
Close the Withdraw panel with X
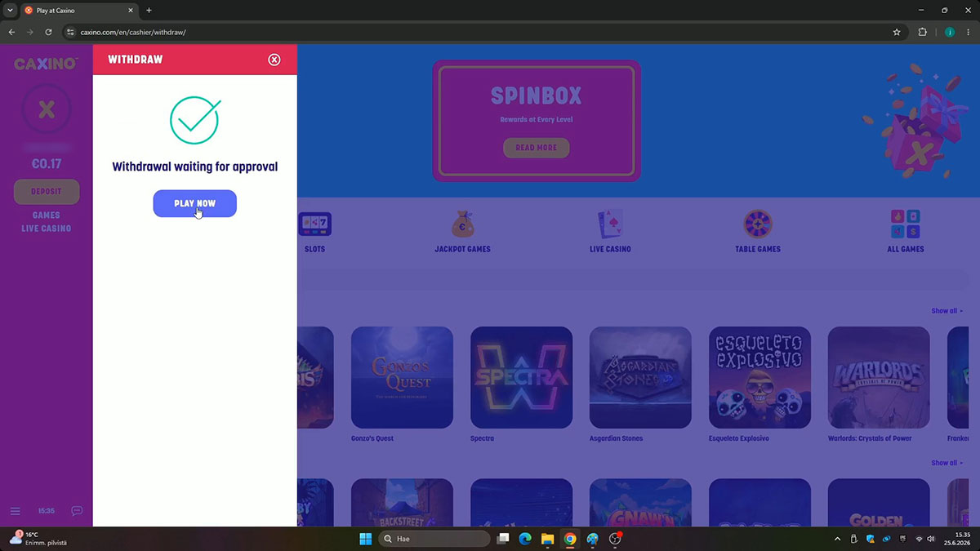pos(274,60)
